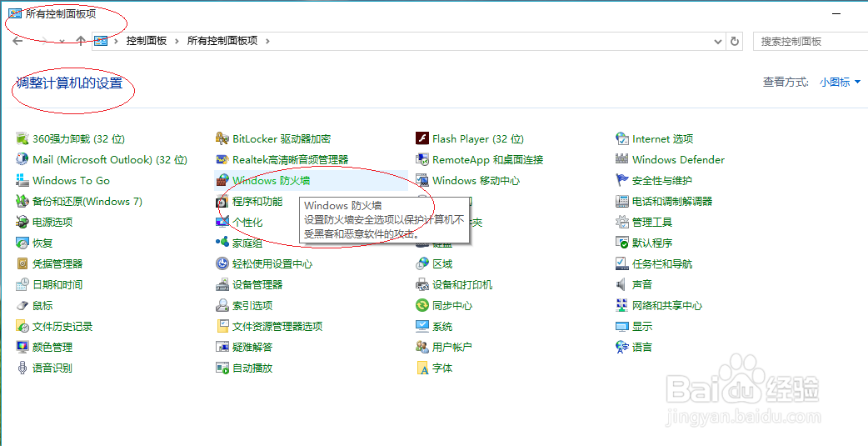
Task: Expand the address bar history dropdown arrow
Action: [718, 41]
